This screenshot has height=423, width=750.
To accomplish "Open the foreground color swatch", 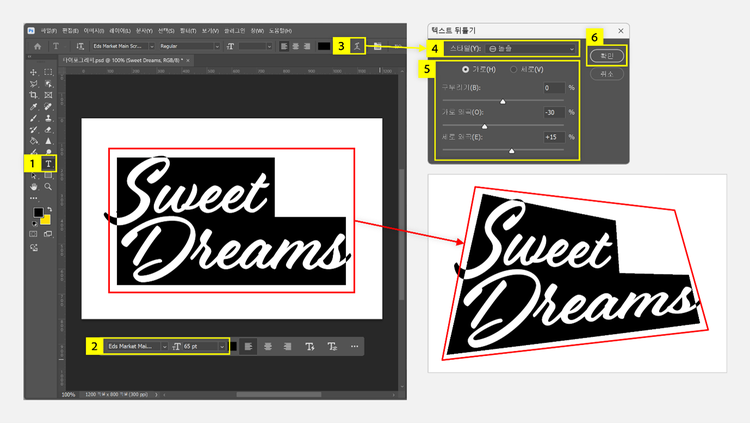I will pos(38,212).
